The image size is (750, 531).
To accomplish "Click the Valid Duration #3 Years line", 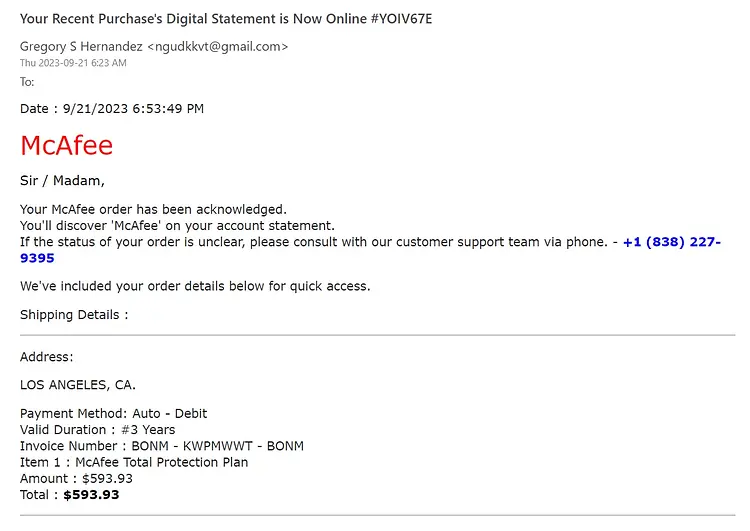I will point(98,430).
